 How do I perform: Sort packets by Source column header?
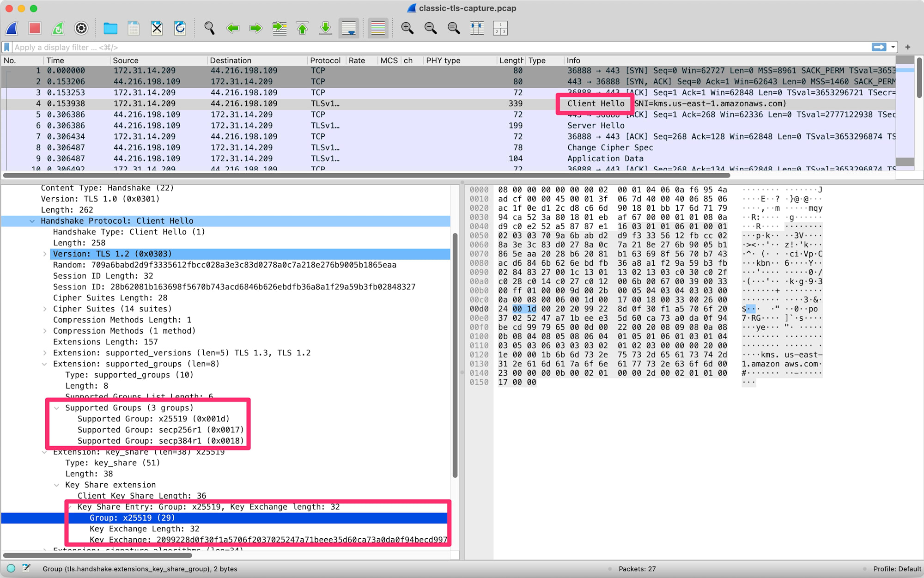[158, 61]
